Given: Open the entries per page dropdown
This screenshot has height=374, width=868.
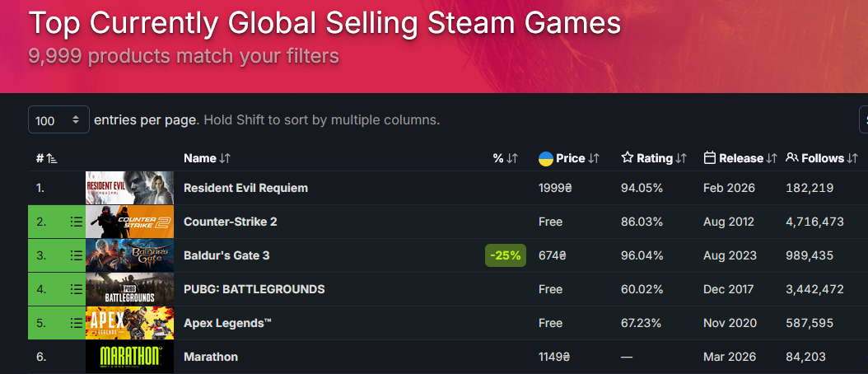Looking at the screenshot, I should point(58,120).
